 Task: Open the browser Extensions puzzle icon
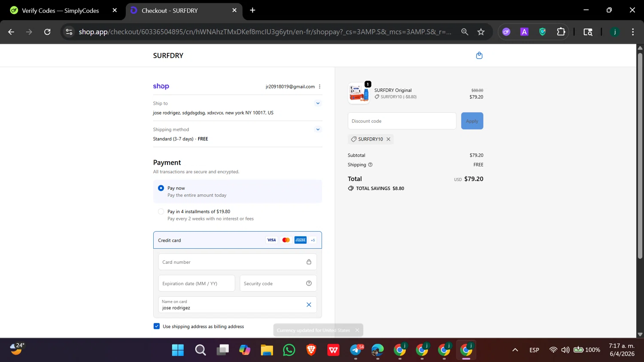[x=561, y=32]
